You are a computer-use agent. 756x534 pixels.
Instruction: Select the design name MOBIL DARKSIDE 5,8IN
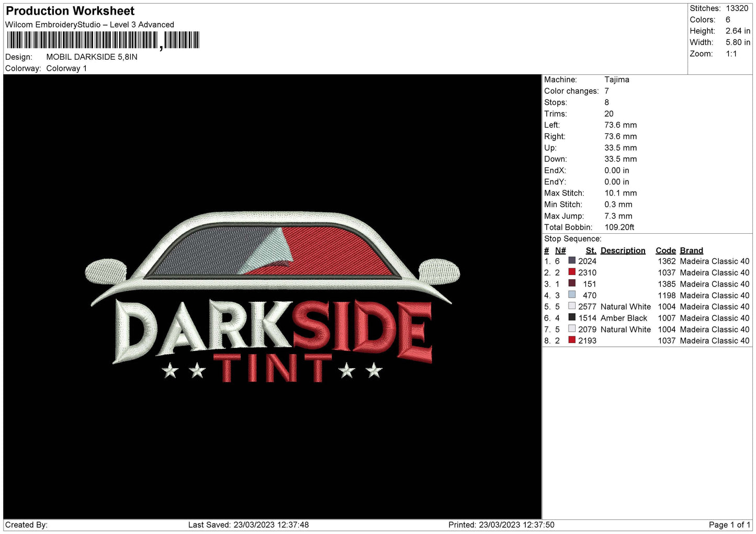pyautogui.click(x=92, y=57)
